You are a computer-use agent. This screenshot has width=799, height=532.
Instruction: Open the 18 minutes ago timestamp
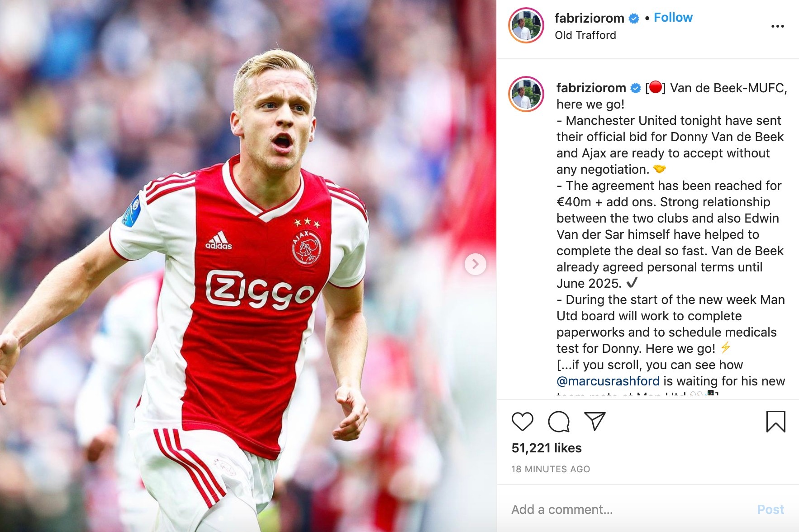551,469
